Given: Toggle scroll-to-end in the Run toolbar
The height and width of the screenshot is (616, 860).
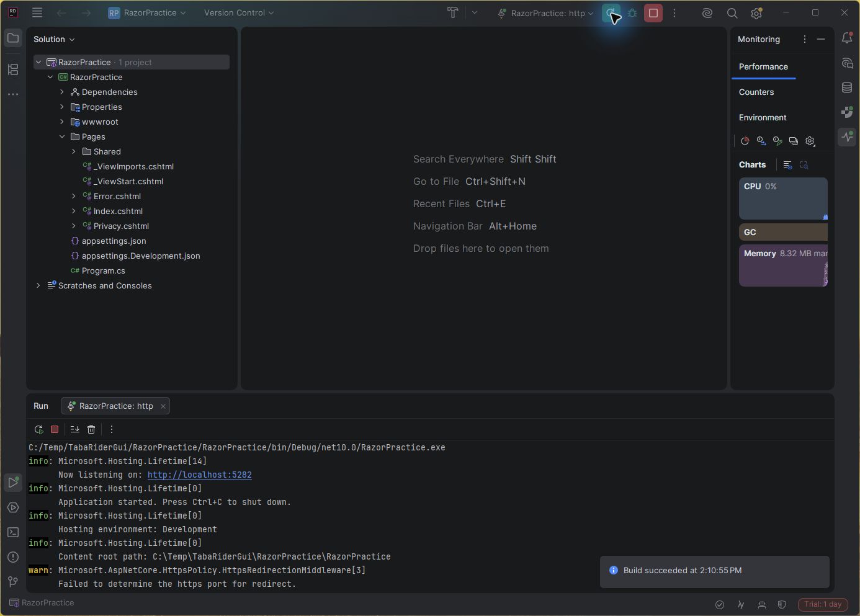Looking at the screenshot, I should [75, 429].
